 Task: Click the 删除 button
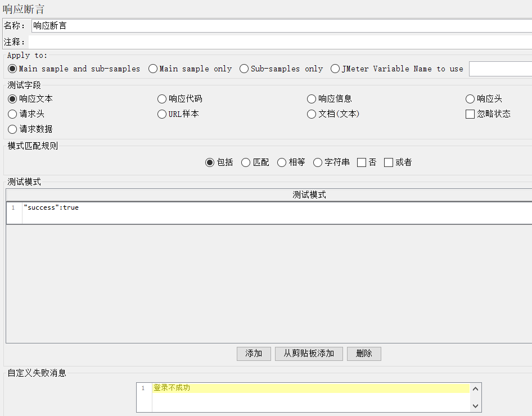pyautogui.click(x=364, y=354)
